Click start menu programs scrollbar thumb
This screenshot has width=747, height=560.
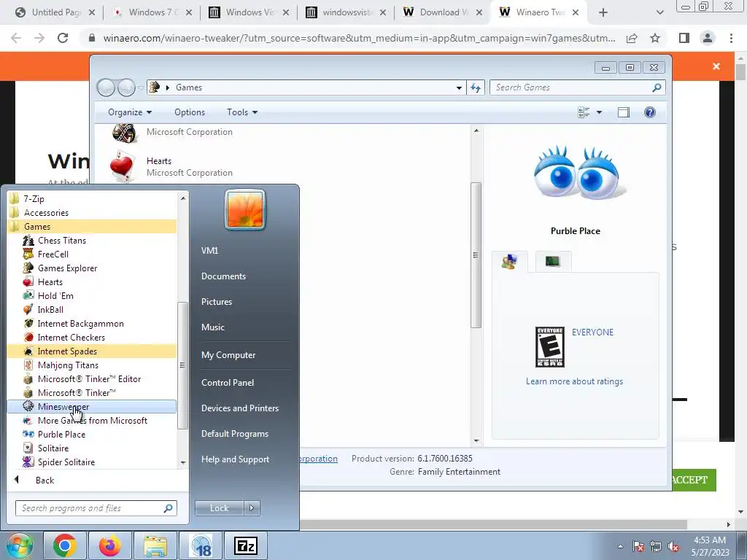pyautogui.click(x=182, y=366)
